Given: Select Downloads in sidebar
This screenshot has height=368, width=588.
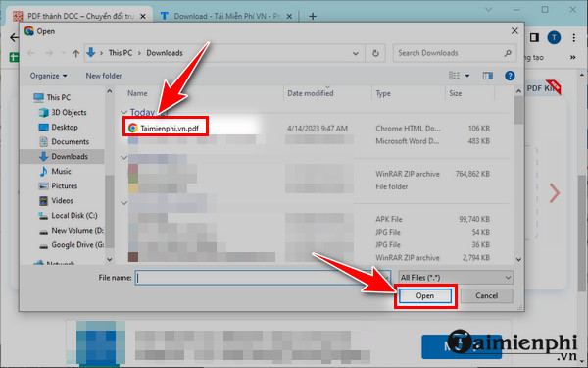Looking at the screenshot, I should [x=62, y=157].
